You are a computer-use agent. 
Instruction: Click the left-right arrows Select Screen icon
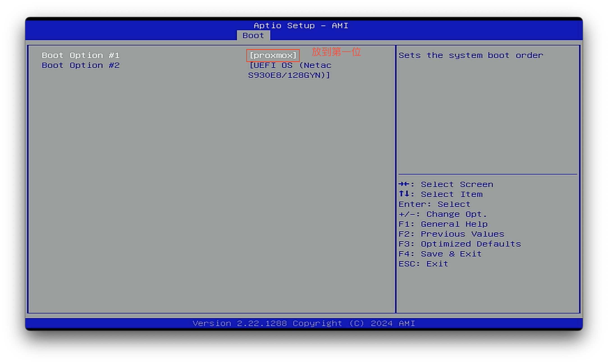point(404,184)
